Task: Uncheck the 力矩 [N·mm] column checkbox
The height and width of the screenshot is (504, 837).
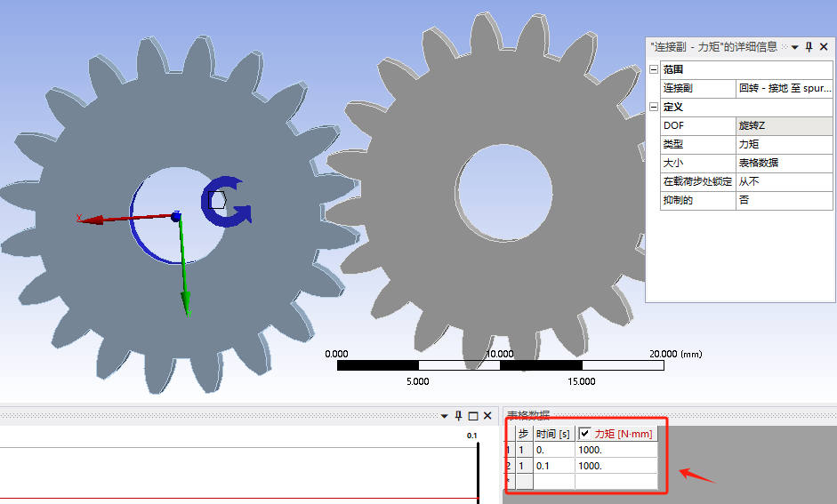Action: pyautogui.click(x=584, y=434)
